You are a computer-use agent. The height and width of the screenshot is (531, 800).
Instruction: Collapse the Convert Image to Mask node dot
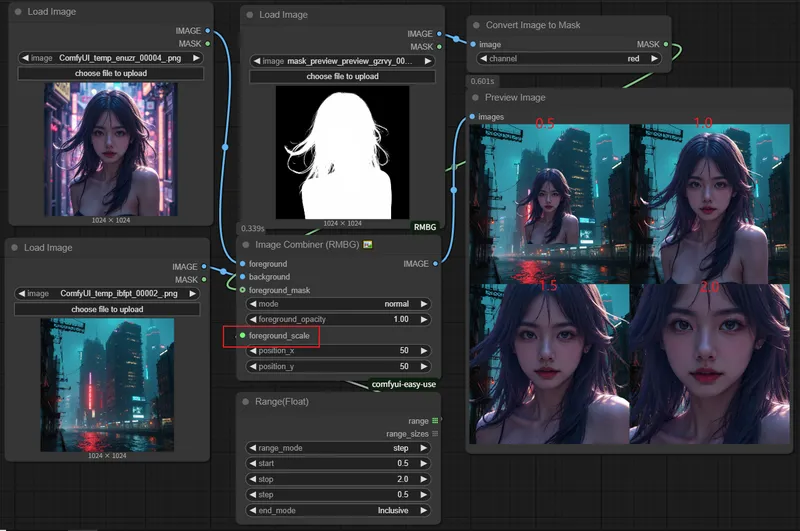click(x=476, y=25)
